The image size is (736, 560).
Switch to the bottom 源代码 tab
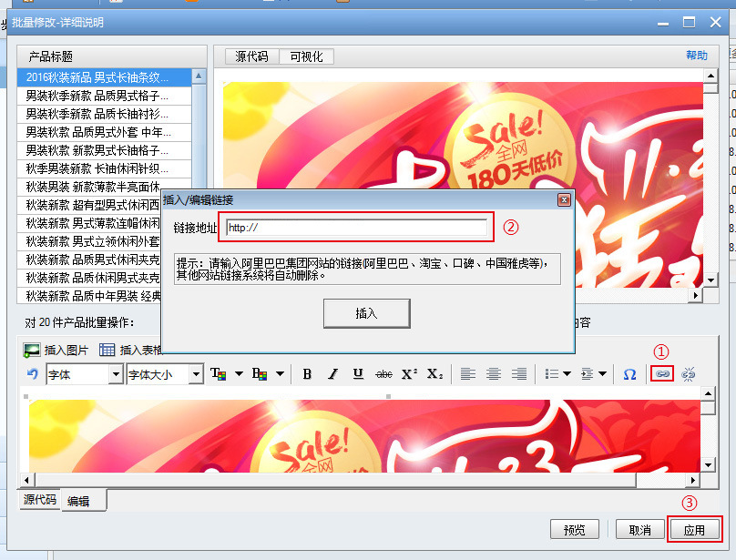pos(40,499)
